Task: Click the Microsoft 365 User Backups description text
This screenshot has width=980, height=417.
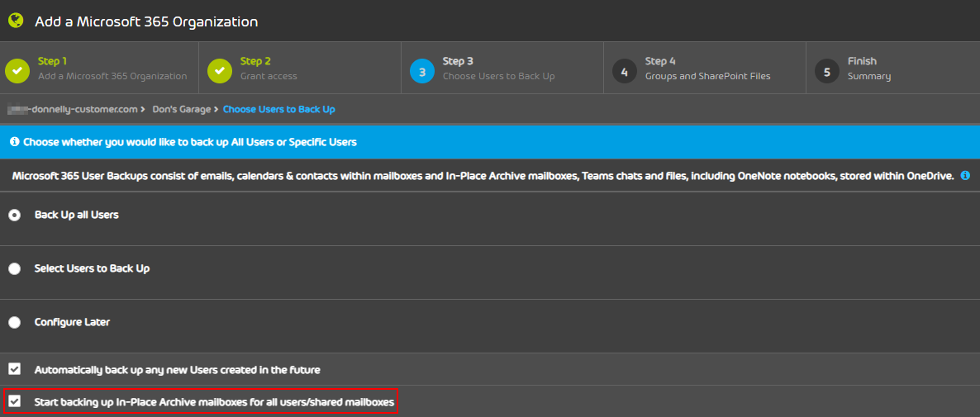Action: coord(483,176)
